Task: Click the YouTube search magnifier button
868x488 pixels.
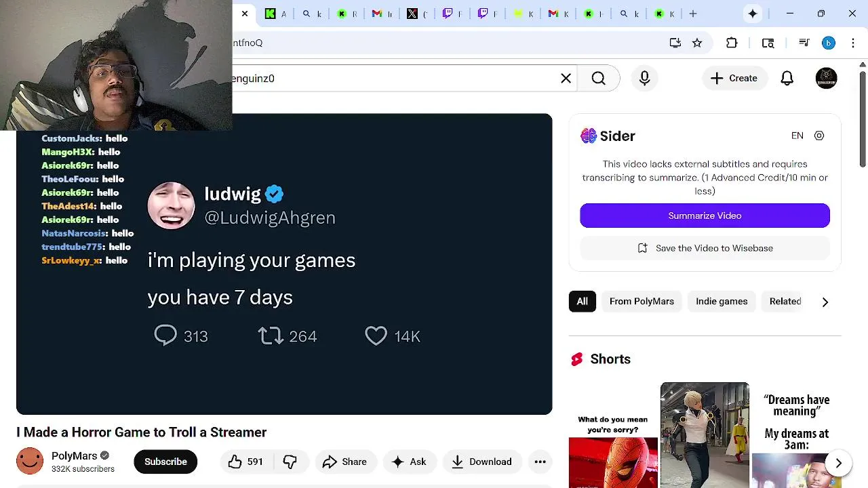Action: point(598,79)
